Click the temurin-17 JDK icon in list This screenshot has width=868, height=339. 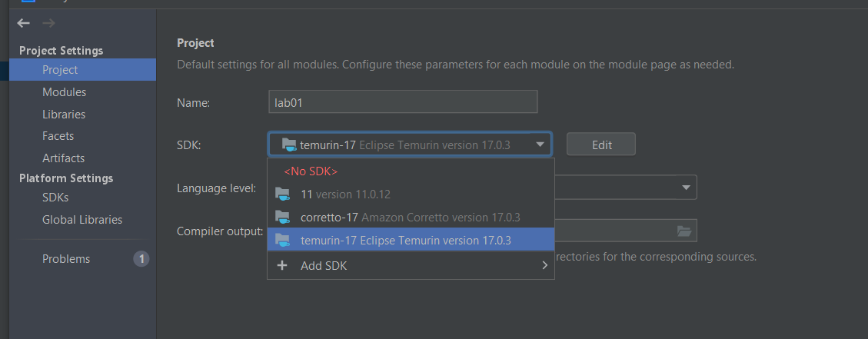283,240
